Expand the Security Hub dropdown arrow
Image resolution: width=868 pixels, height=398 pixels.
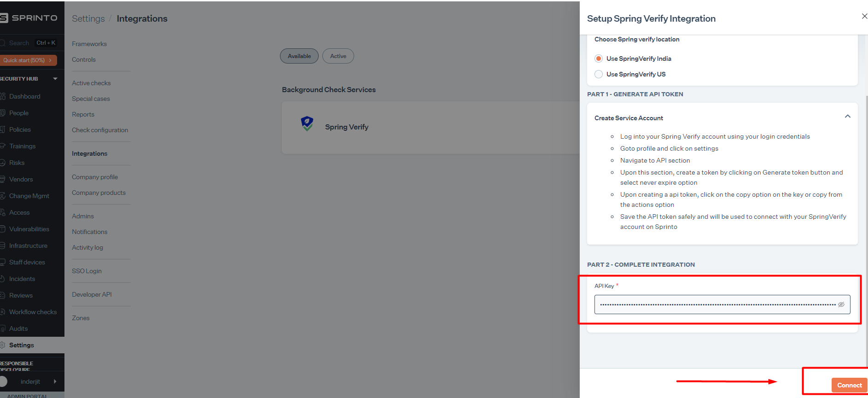(x=55, y=79)
